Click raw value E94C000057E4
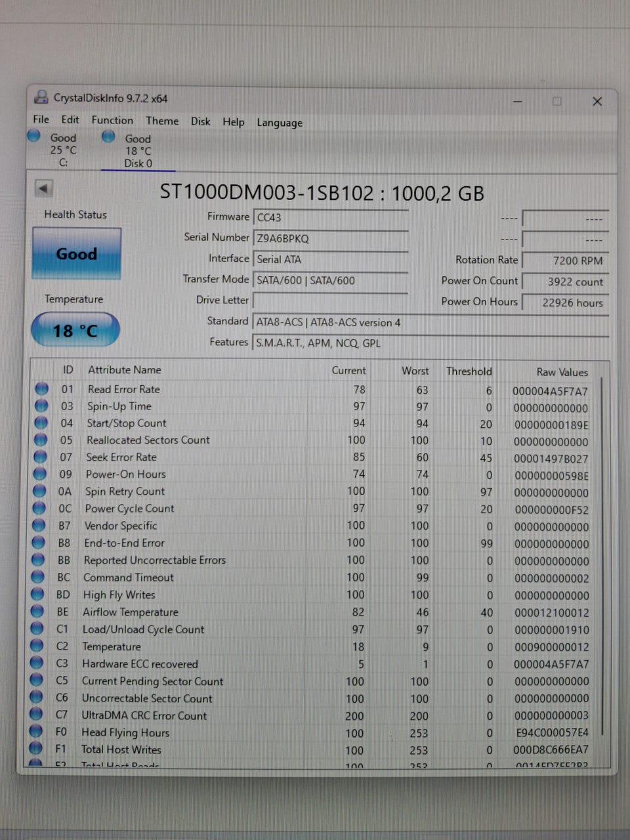This screenshot has height=840, width=630. click(x=552, y=732)
